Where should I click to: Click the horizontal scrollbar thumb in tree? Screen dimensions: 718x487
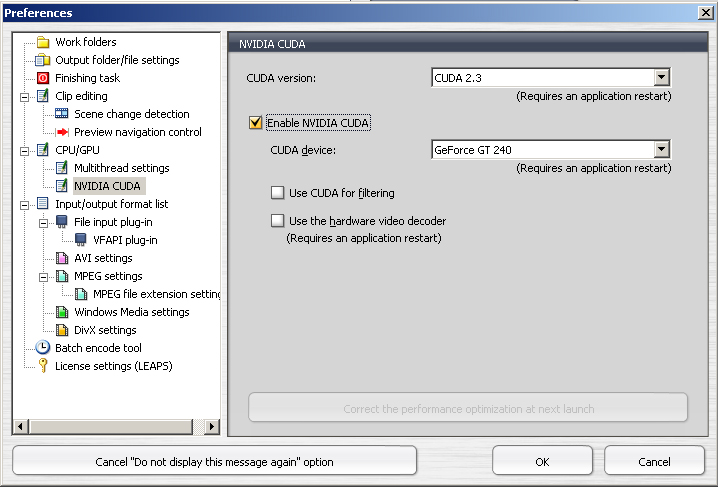tap(110, 427)
